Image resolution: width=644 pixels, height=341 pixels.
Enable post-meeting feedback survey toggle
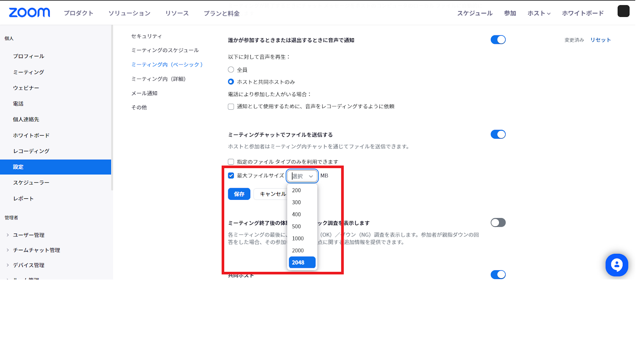coord(498,223)
